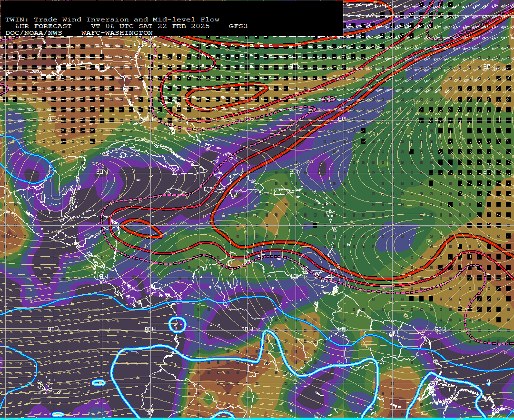Click the "WAFC-WASHINGTON" label in the header
Viewport: 514px width, 420px height.
[117, 33]
